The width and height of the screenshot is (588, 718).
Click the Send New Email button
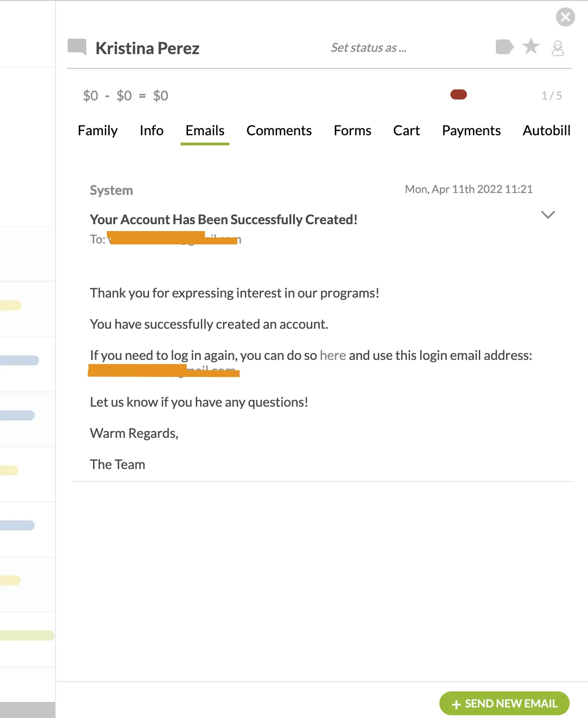point(505,703)
